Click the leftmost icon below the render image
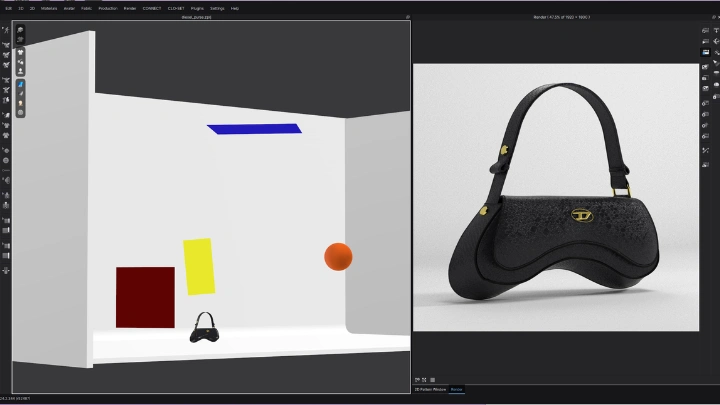This screenshot has height=405, width=720. (x=417, y=380)
